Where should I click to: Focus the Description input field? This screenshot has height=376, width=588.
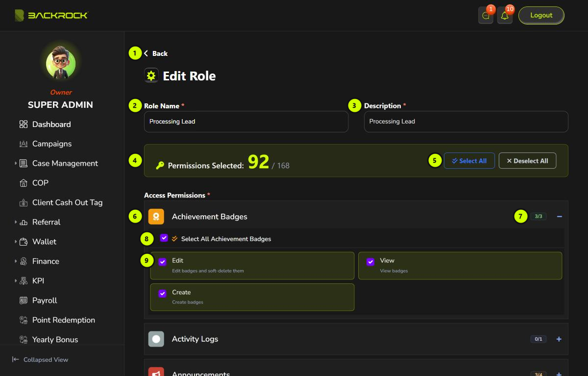click(466, 122)
